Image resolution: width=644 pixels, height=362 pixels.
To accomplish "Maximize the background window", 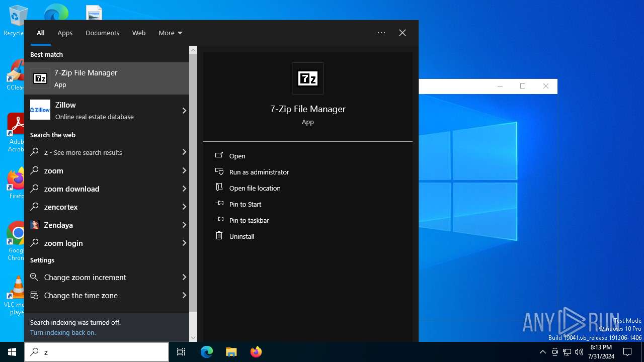I will pos(523,86).
